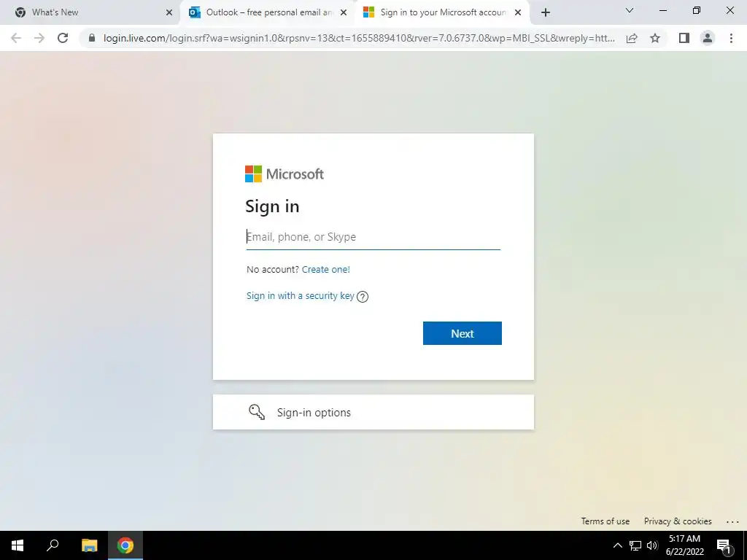The image size is (747, 560).
Task: Click the browser forward arrow
Action: tap(39, 38)
